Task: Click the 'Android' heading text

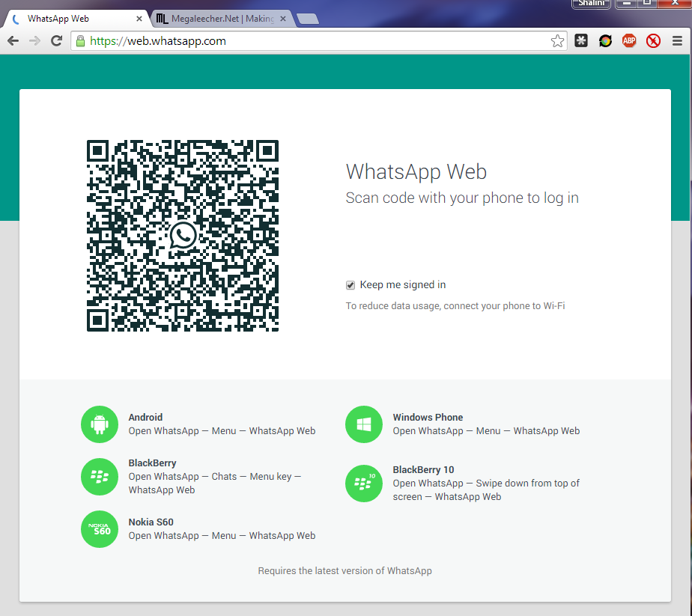Action: coord(145,417)
